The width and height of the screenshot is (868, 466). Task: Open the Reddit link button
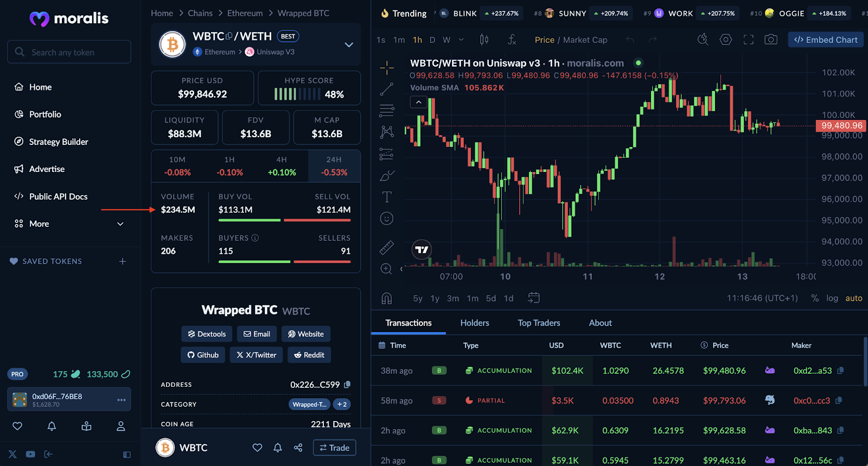(x=309, y=355)
